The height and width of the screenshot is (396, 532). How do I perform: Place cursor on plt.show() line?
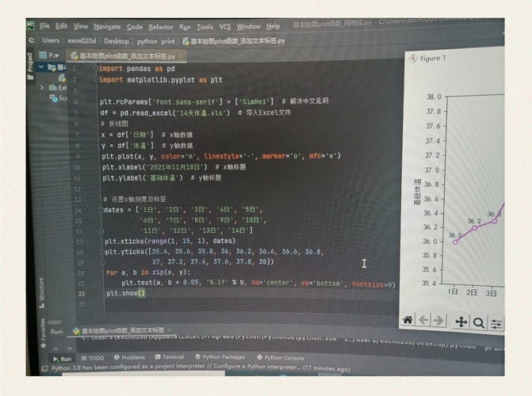(x=126, y=293)
